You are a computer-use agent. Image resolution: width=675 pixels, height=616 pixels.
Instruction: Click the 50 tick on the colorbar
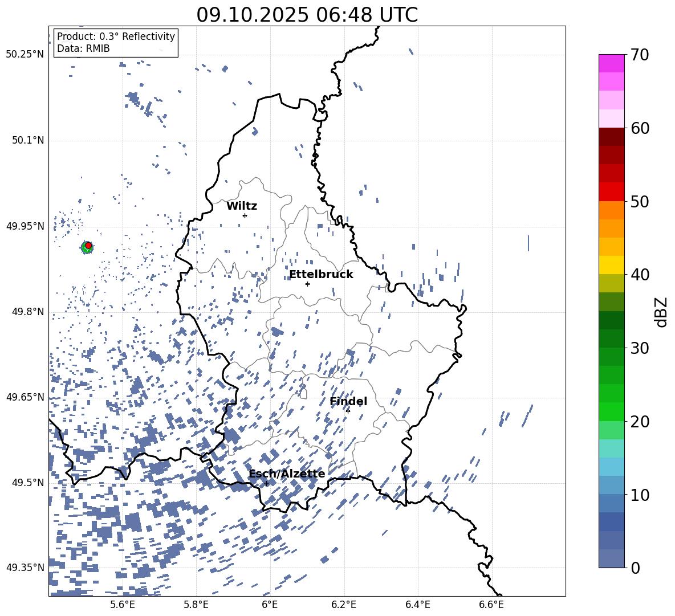pyautogui.click(x=640, y=201)
